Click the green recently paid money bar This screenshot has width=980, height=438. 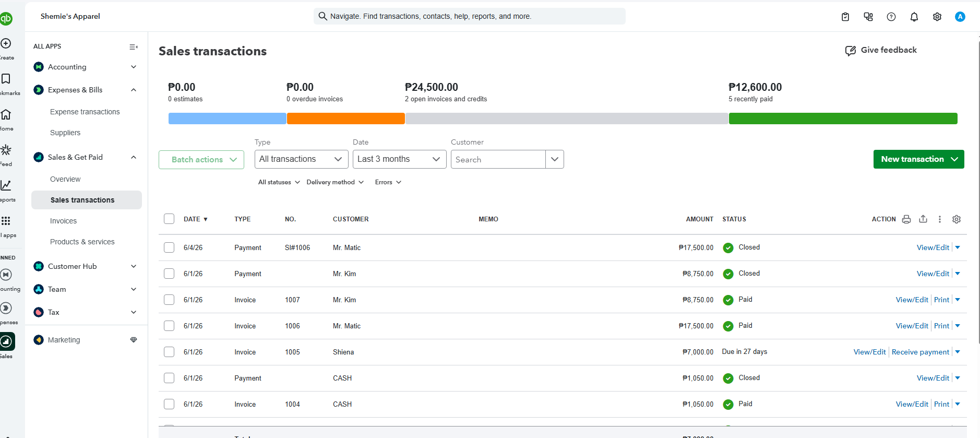[x=843, y=119]
